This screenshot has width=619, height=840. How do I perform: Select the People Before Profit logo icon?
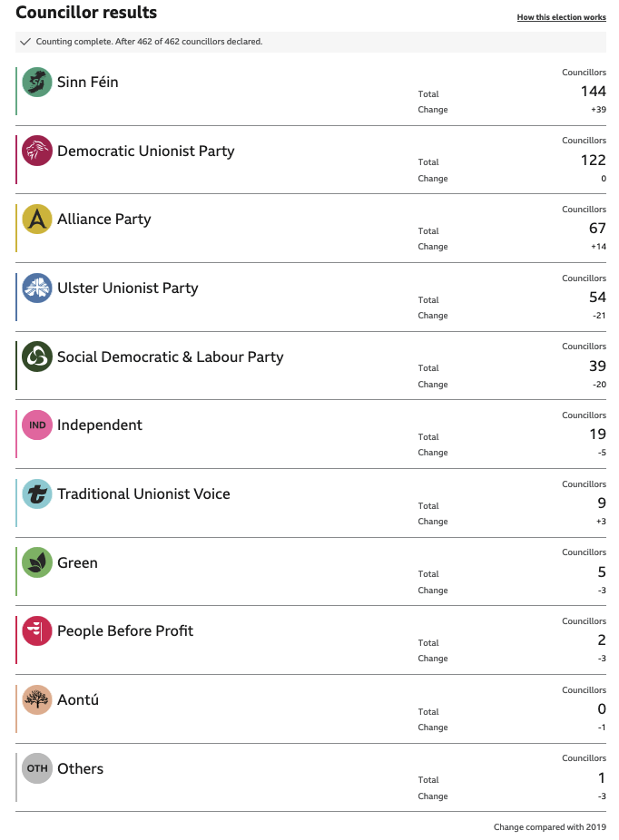click(37, 631)
